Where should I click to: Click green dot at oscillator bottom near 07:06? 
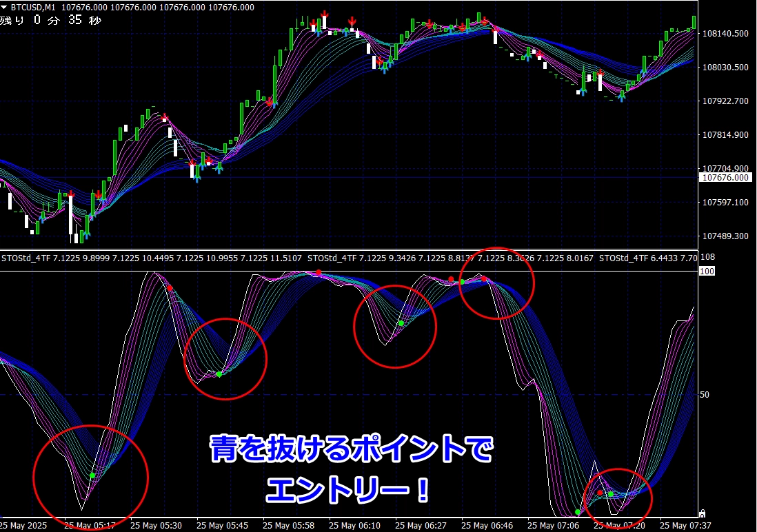(x=577, y=512)
